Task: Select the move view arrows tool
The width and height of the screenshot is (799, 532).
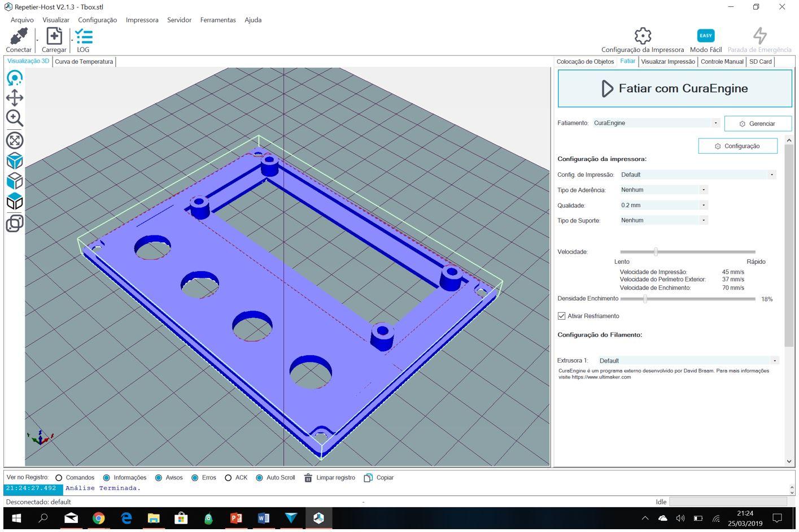Action: click(15, 98)
